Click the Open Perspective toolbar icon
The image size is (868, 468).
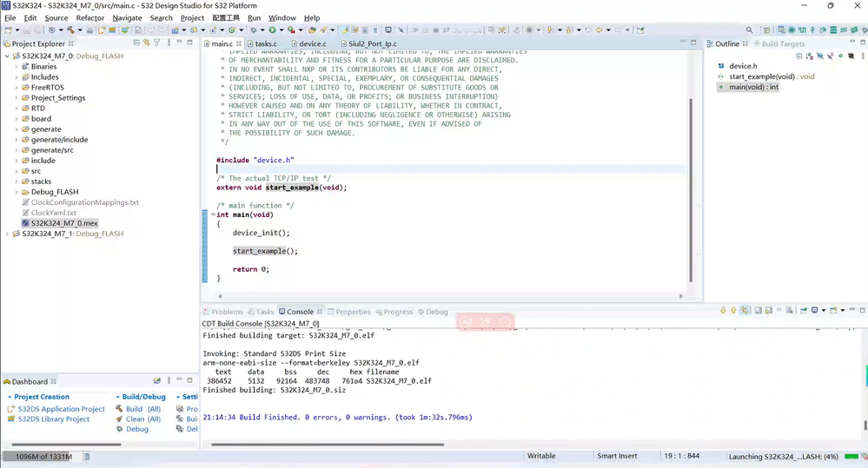(766, 30)
